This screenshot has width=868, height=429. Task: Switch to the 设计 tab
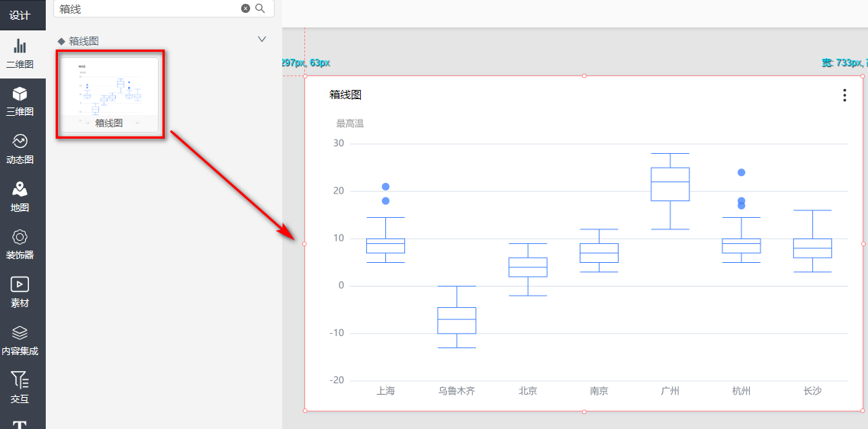click(20, 15)
